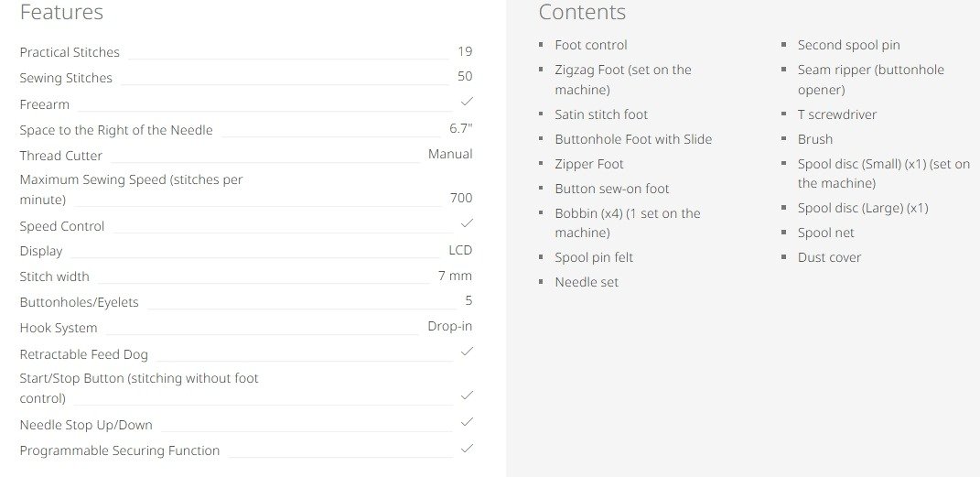This screenshot has width=980, height=477.
Task: Click the Contents heading
Action: (582, 13)
